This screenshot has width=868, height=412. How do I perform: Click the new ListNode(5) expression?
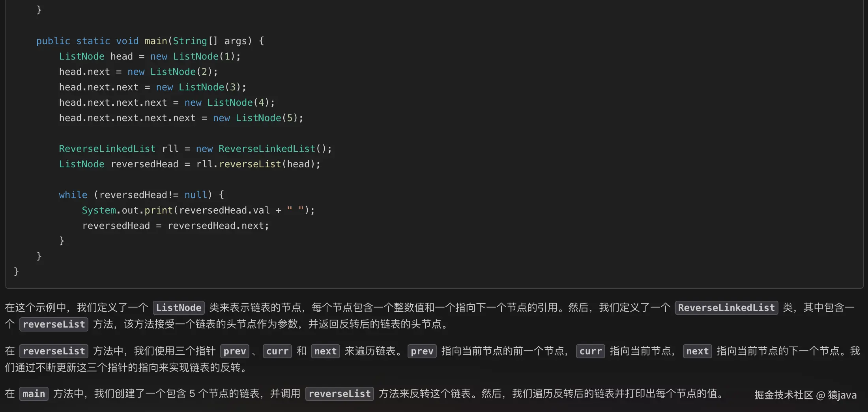coord(258,118)
